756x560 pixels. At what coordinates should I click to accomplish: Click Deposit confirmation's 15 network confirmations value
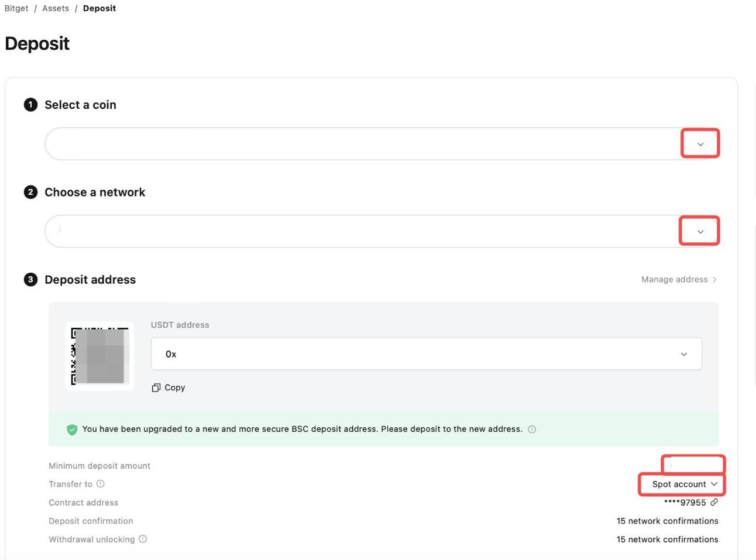pyautogui.click(x=667, y=521)
